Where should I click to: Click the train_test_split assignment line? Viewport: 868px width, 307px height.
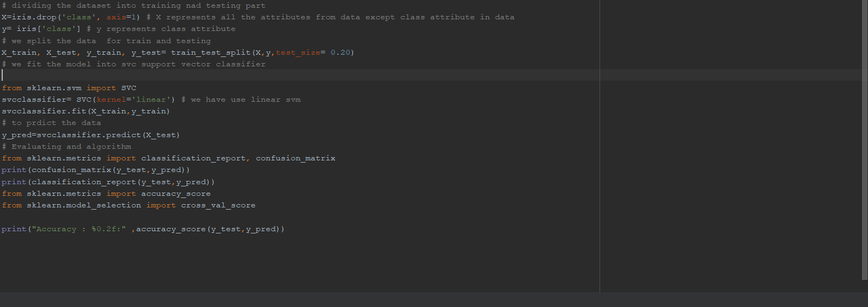pos(178,53)
